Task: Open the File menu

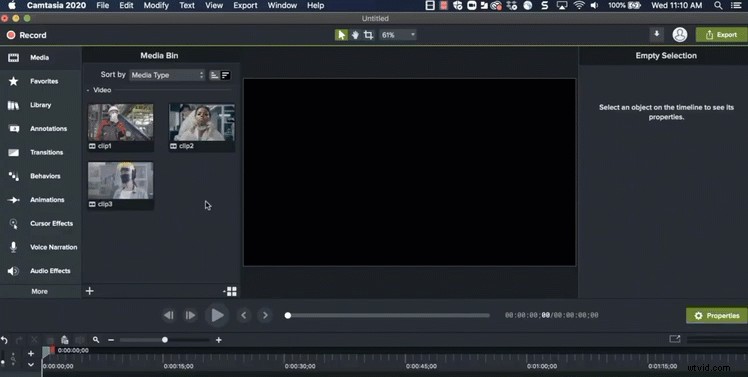Action: click(x=103, y=5)
